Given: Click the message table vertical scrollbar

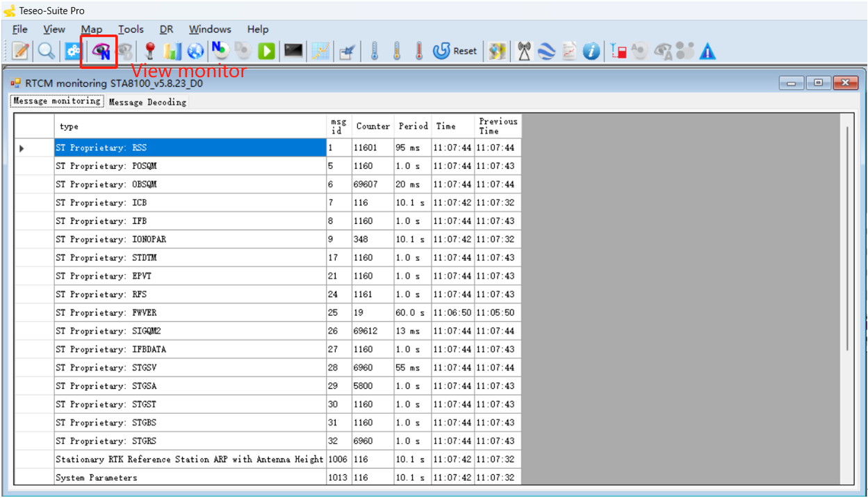Looking at the screenshot, I should [846, 236].
